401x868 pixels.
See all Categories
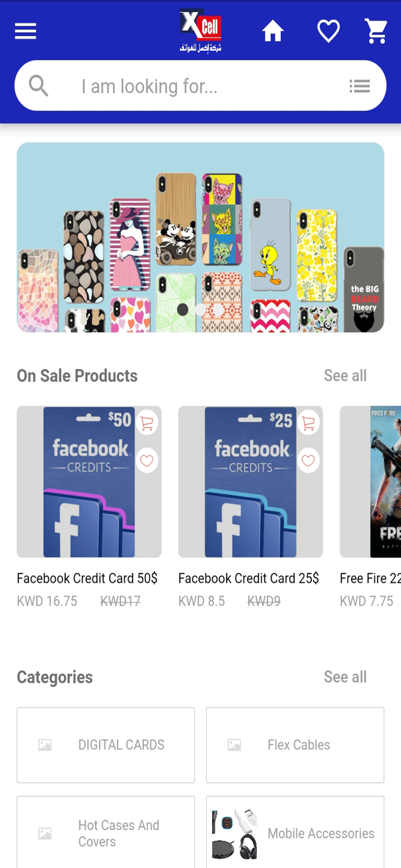[345, 677]
